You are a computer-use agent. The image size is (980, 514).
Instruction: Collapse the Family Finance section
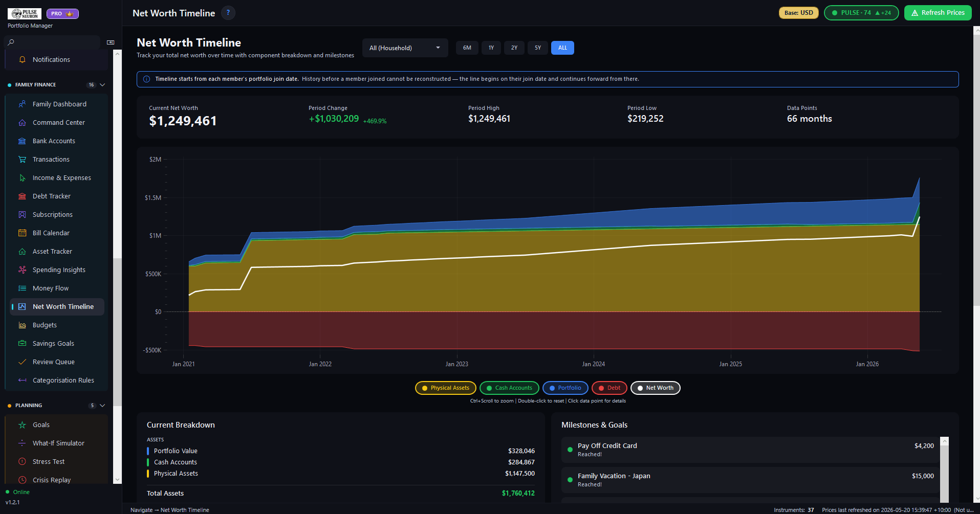click(x=102, y=85)
